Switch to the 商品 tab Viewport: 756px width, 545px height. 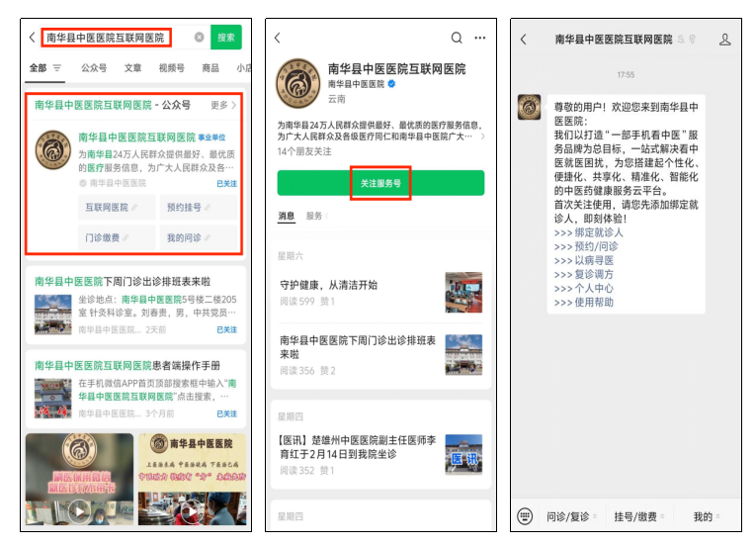pos(210,68)
